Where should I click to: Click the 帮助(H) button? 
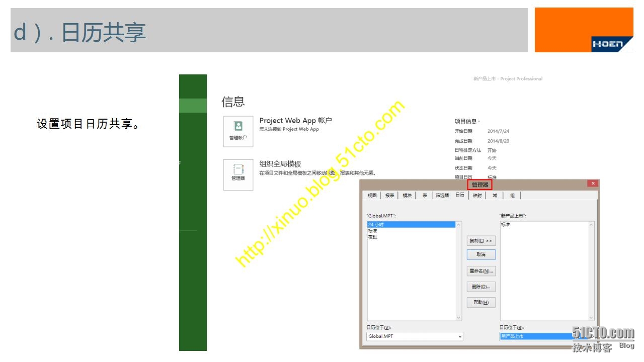[x=481, y=302]
